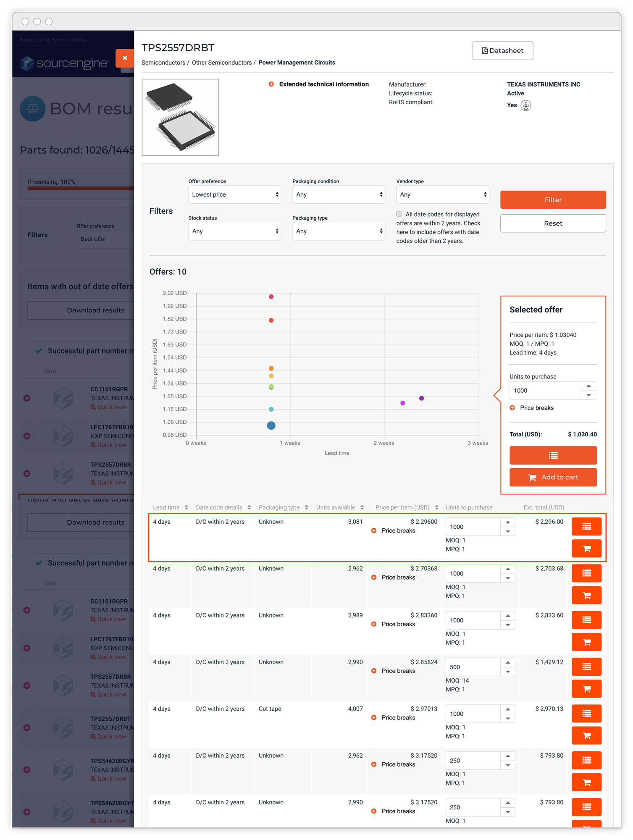Edit units field showing 500
This screenshot has height=840, width=633.
click(x=473, y=667)
